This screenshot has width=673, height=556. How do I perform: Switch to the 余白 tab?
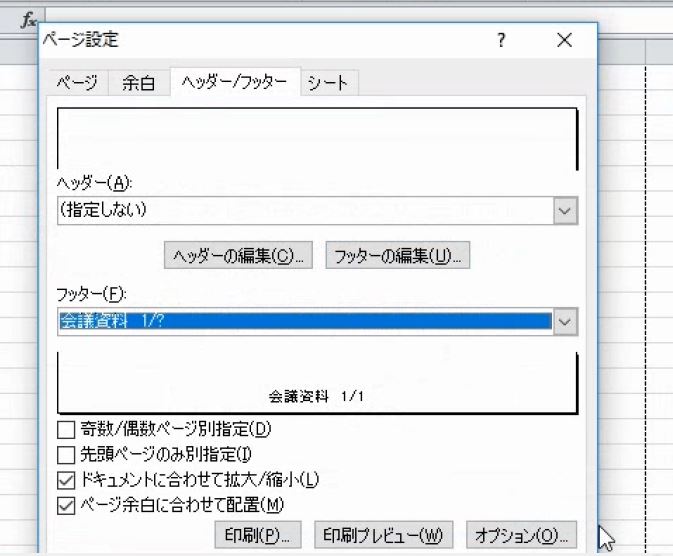[x=139, y=82]
